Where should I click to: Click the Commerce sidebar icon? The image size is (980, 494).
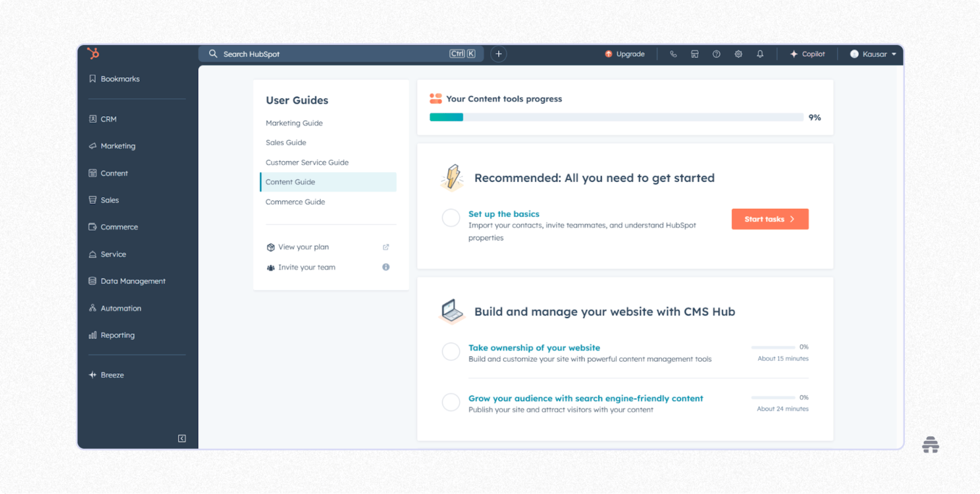point(92,227)
